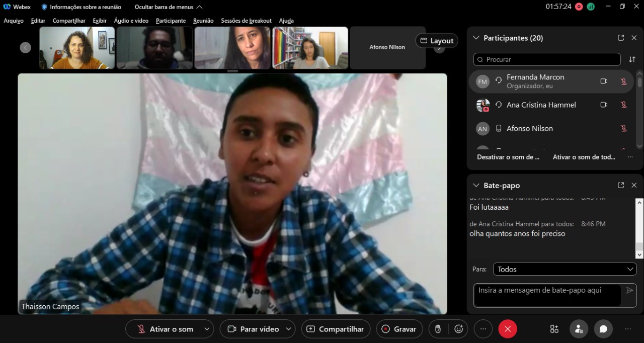Open the Reunião menu
Viewport: 644px width, 343px height.
pos(203,21)
